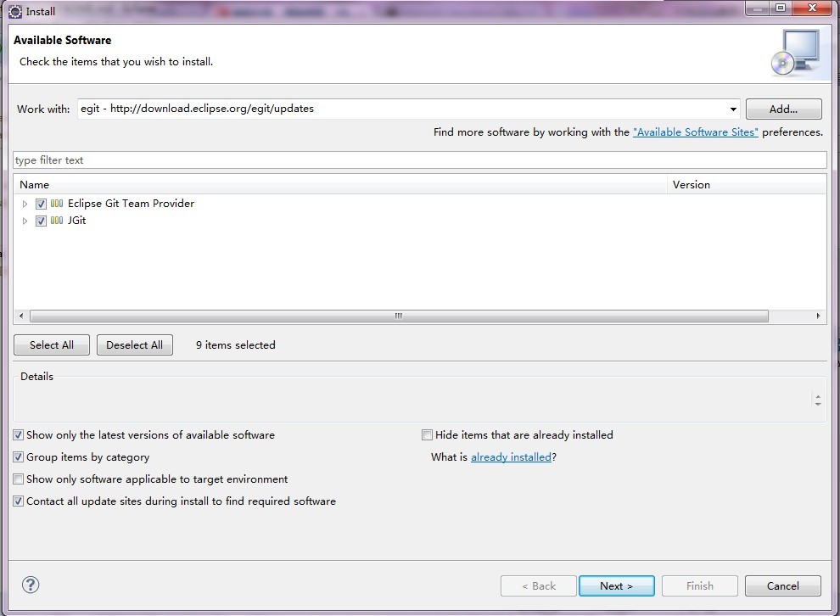Close the Install dialog window
The height and width of the screenshot is (616, 840).
(812, 8)
